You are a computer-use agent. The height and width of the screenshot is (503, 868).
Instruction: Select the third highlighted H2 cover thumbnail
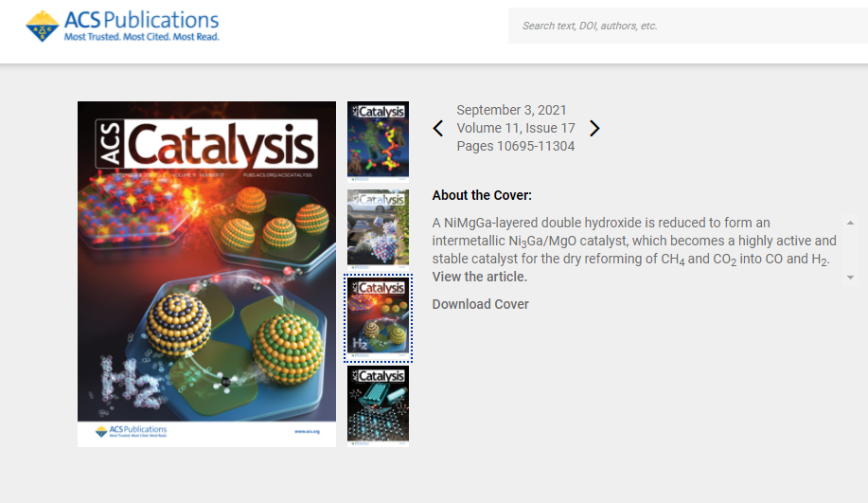(378, 318)
